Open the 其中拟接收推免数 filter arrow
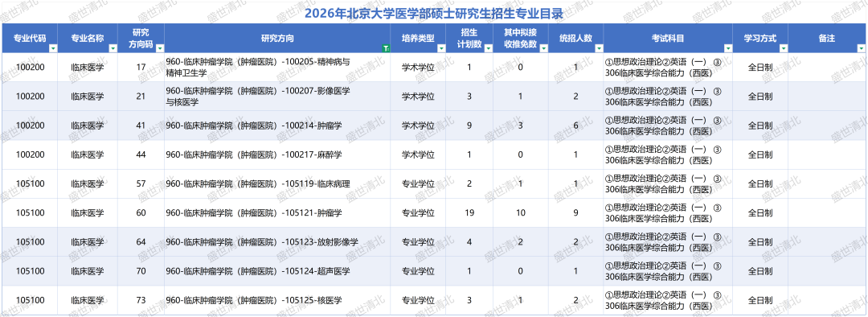The height and width of the screenshot is (317, 868). [544, 49]
